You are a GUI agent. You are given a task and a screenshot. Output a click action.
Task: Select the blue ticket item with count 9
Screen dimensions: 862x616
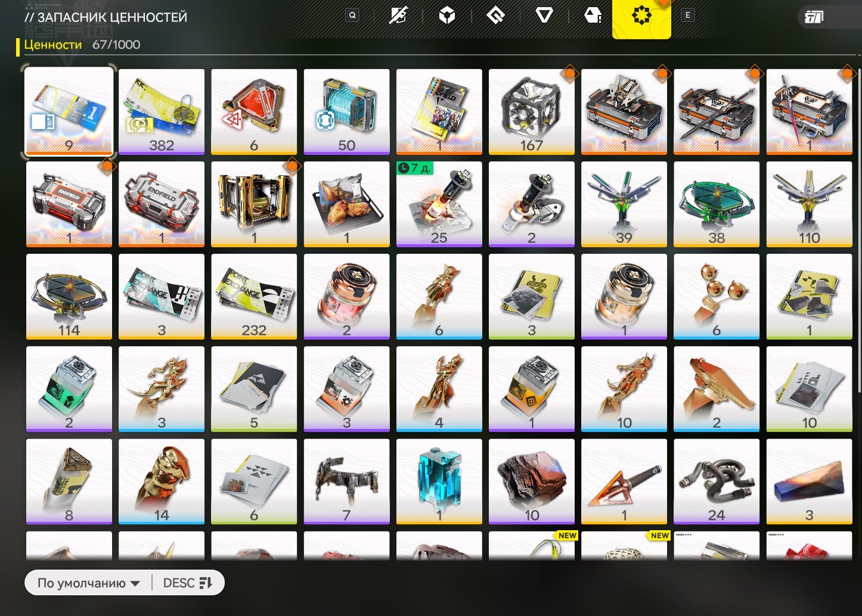pyautogui.click(x=69, y=111)
